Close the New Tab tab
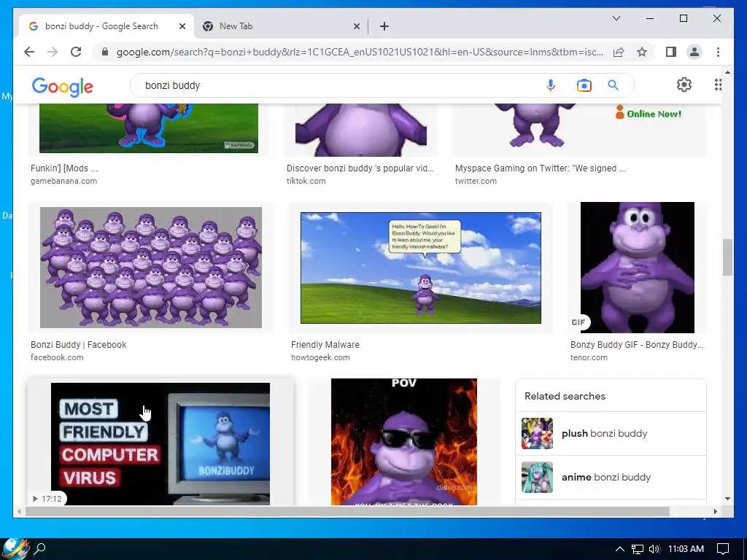747x560 pixels. (x=356, y=26)
